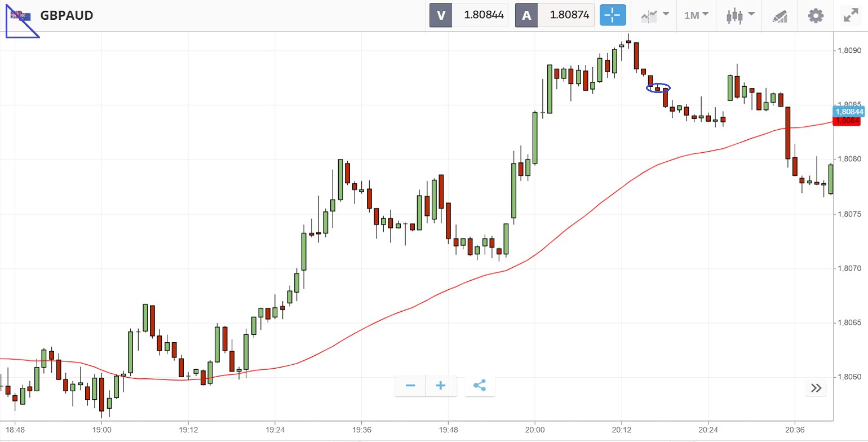The image size is (868, 442).
Task: Zoom in the chart with plus
Action: [x=441, y=386]
